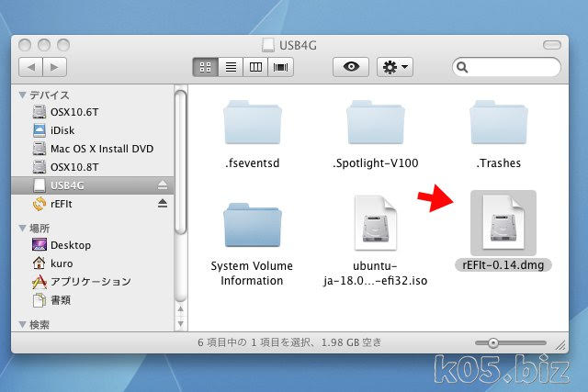This screenshot has width=588, height=392.
Task: Go forward with the right arrow button
Action: pyautogui.click(x=55, y=67)
